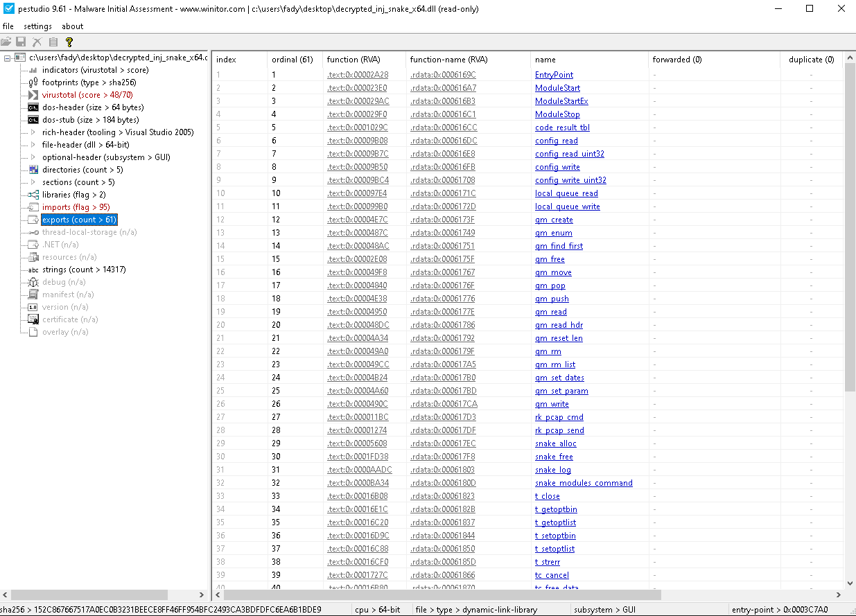Click the exports pane scroll-up arrow
This screenshot has width=856, height=616.
point(850,58)
